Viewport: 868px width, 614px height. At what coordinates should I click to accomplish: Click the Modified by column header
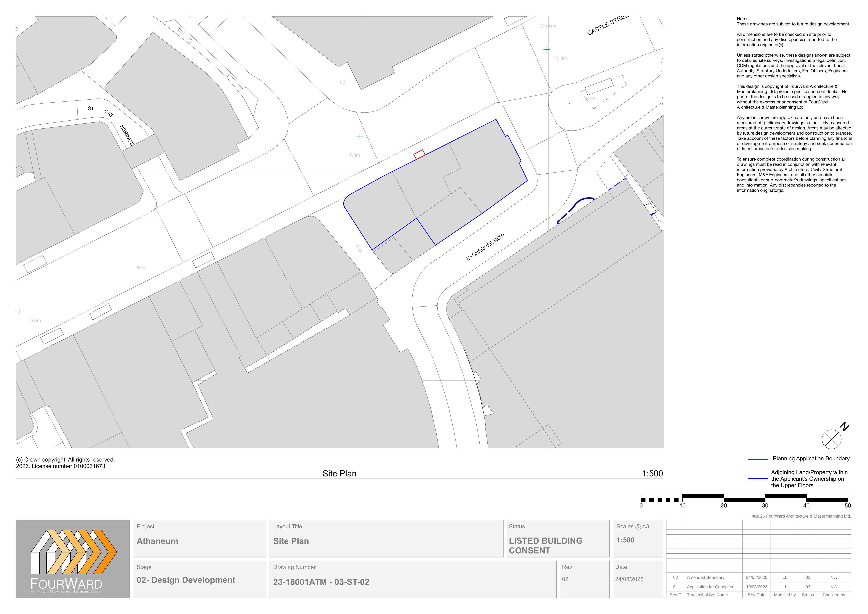785,595
